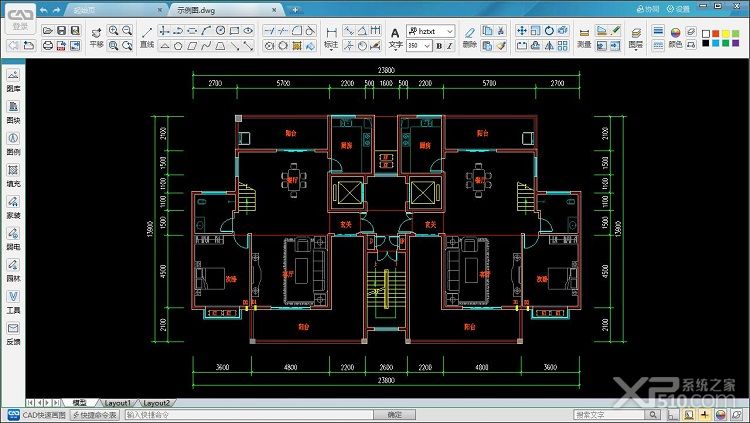Select the hatch fill pattern icon
Screen dimensions: 750x423
coord(297,46)
